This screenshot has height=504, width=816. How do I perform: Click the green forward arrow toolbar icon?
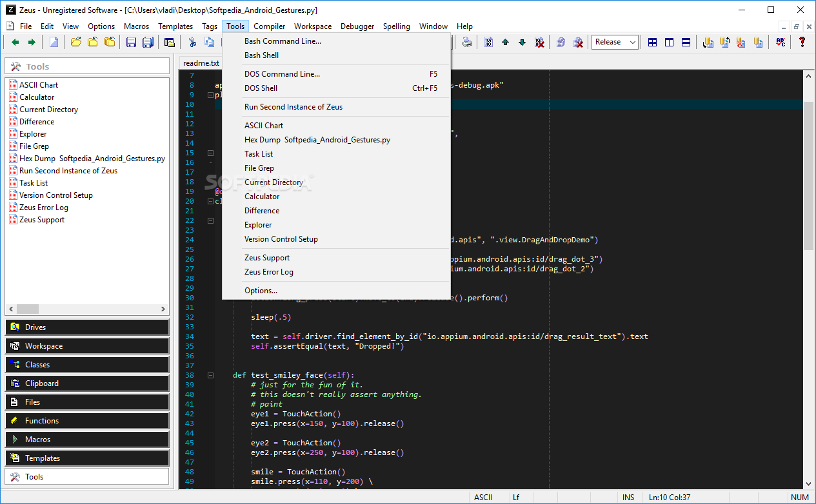coord(31,43)
